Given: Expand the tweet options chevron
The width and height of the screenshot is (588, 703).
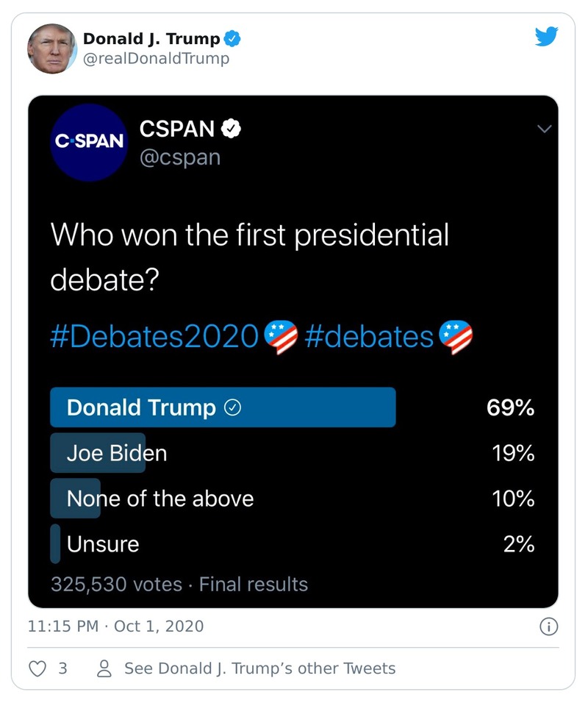Looking at the screenshot, I should (545, 128).
